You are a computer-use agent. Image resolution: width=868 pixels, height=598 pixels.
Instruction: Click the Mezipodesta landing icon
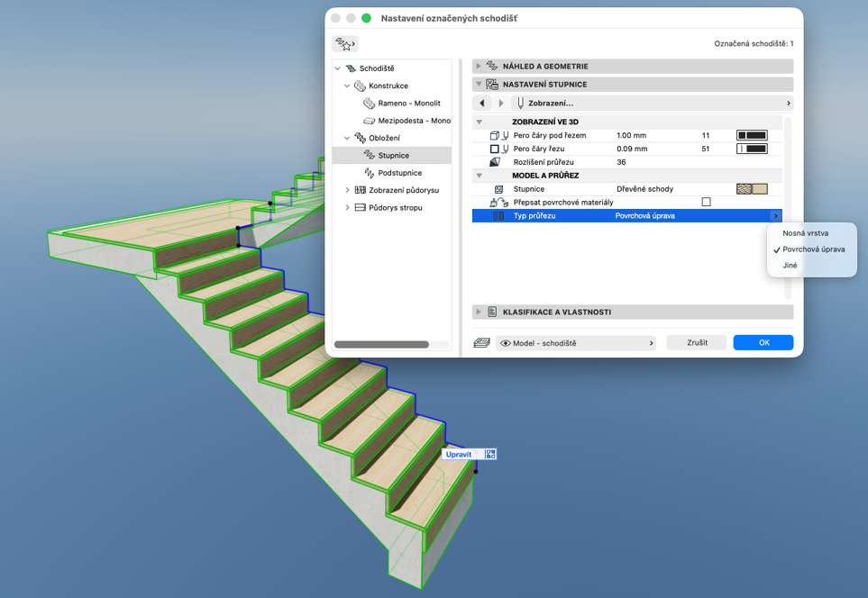tap(370, 121)
